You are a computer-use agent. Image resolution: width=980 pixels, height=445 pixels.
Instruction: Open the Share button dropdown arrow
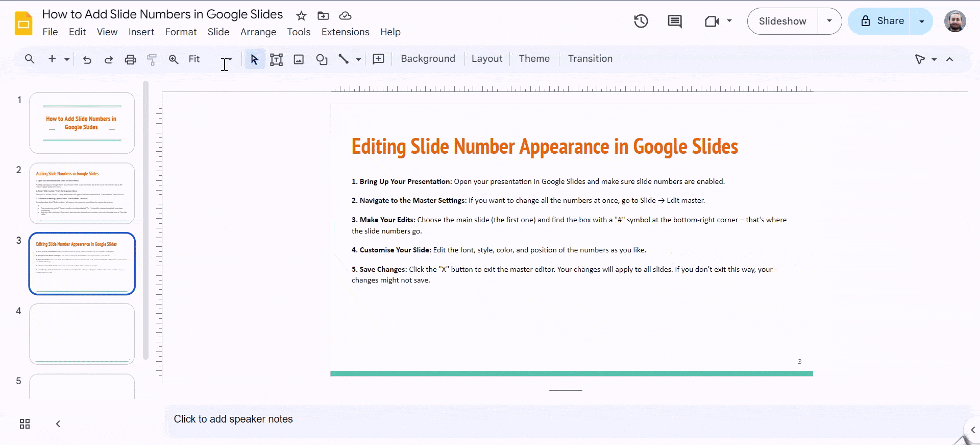(922, 21)
